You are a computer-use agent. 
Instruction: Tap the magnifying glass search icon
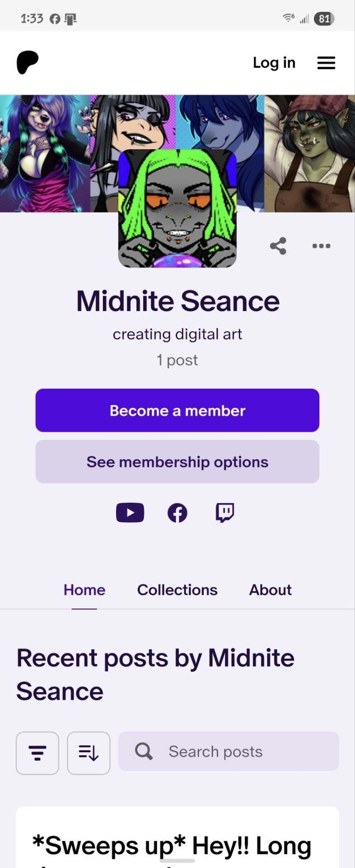144,751
